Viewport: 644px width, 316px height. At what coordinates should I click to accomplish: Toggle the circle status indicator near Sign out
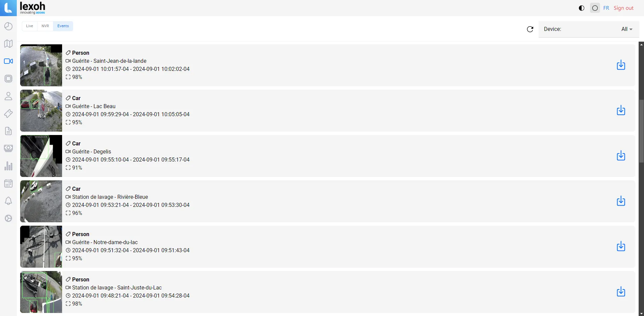point(594,8)
